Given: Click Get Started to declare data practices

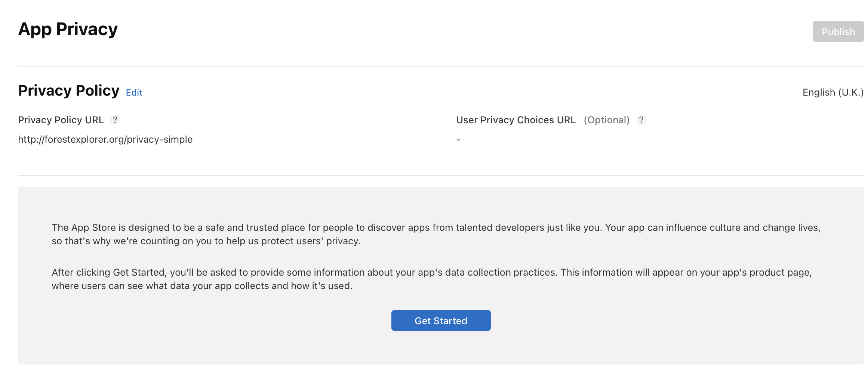Looking at the screenshot, I should (440, 320).
